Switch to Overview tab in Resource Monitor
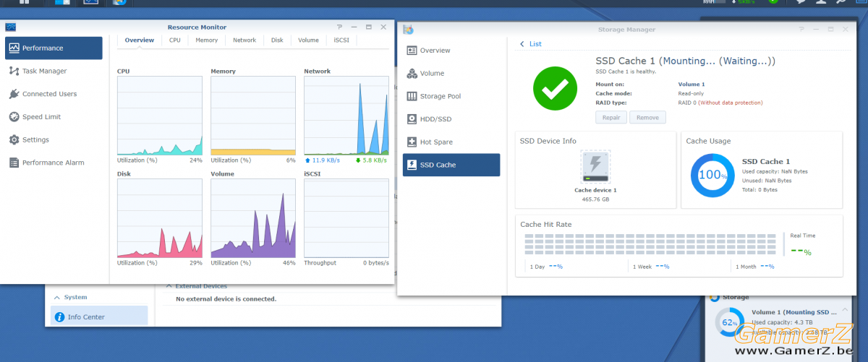The image size is (868, 362). coord(139,40)
